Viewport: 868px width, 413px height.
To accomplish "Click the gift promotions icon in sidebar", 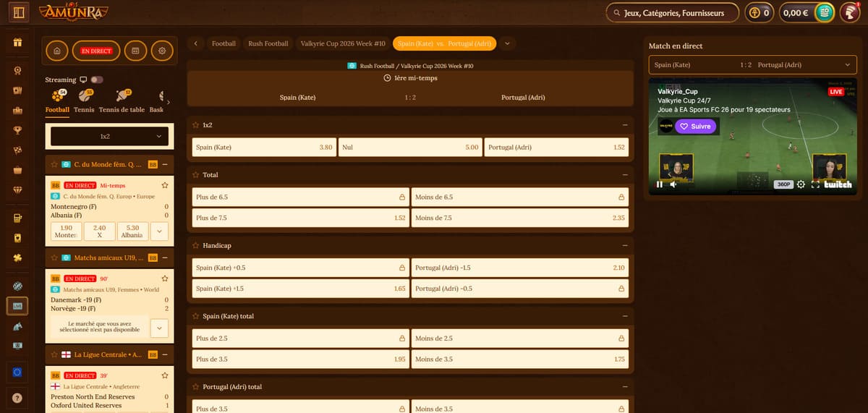I will click(x=17, y=43).
